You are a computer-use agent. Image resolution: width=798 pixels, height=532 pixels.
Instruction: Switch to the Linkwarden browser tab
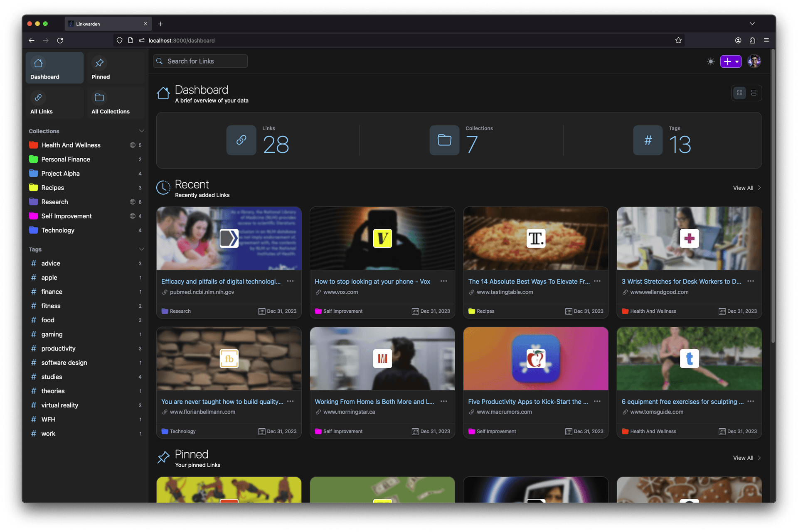click(100, 24)
